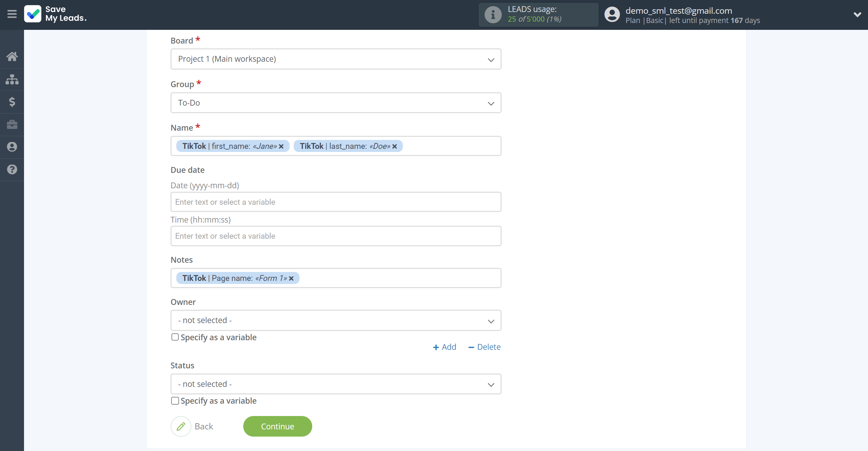Click the demo_sml_test@gmail.com account text

point(679,11)
